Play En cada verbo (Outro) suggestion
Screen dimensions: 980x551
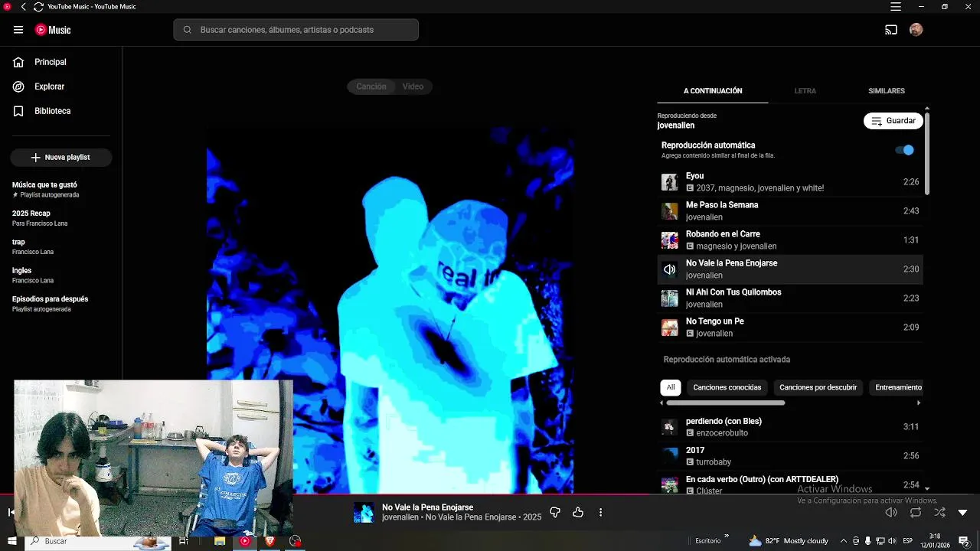click(790, 485)
